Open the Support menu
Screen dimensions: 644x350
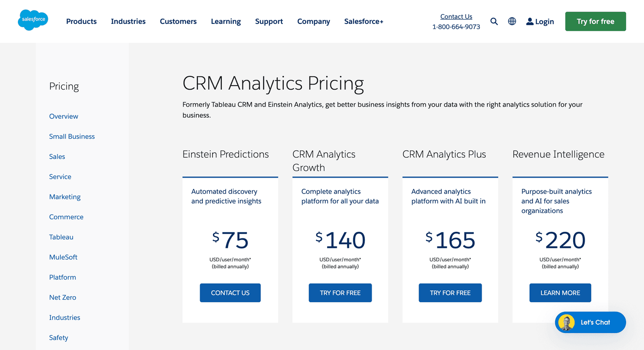[x=269, y=21]
